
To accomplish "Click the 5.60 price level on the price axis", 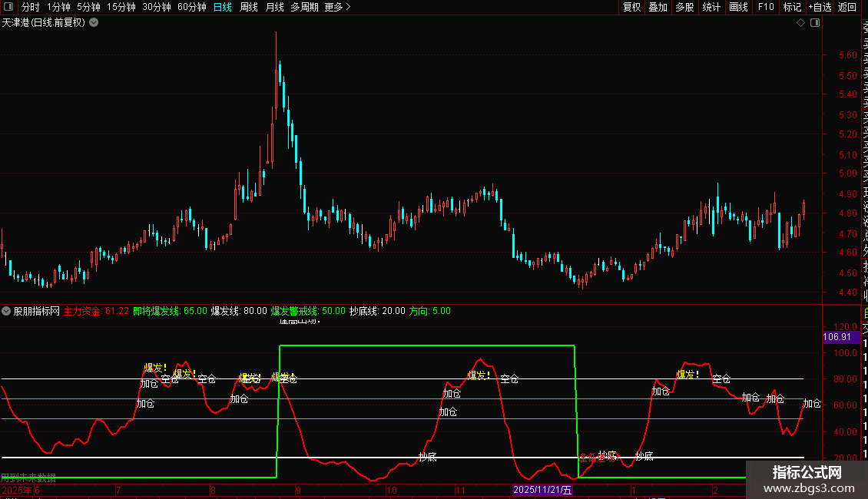I will tap(847, 55).
